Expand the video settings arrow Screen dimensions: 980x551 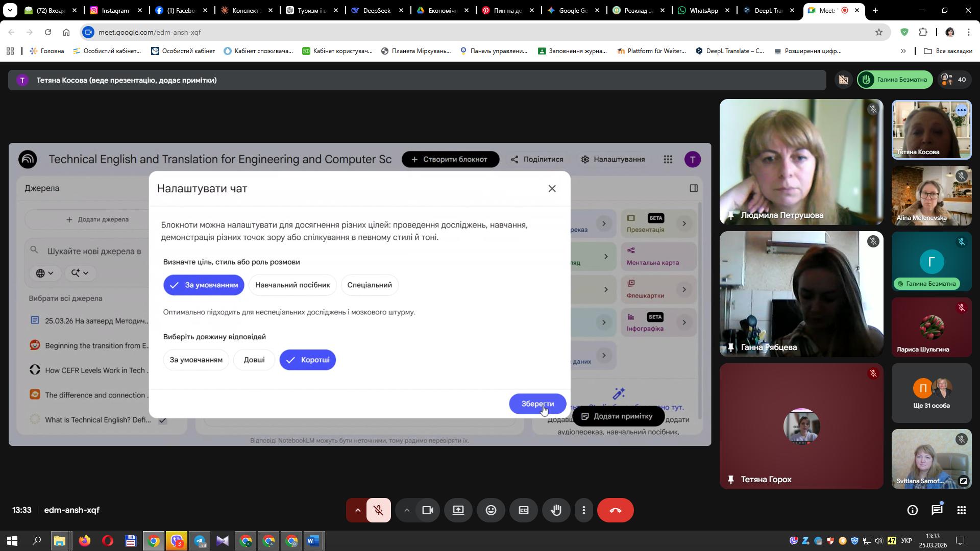tap(406, 510)
